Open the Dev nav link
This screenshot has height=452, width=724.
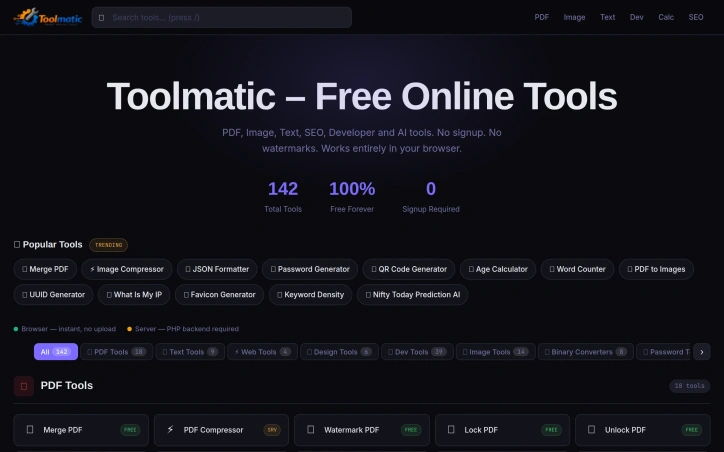(636, 17)
